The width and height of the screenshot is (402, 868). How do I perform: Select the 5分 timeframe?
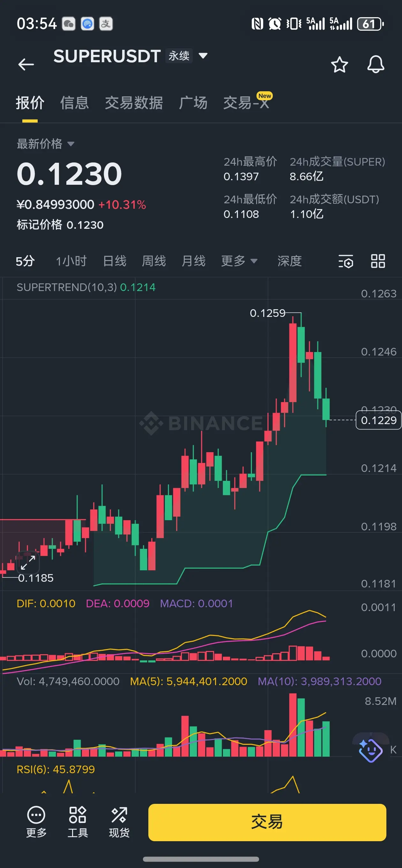(x=25, y=261)
